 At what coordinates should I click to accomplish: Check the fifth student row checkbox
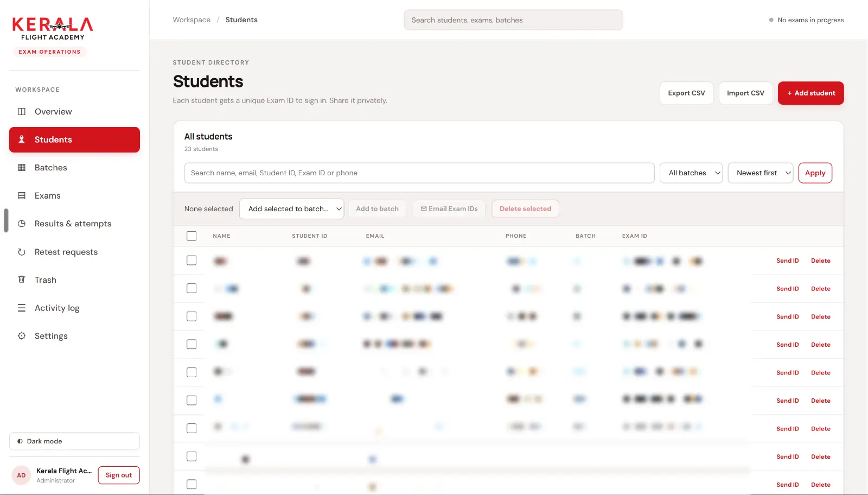point(192,372)
